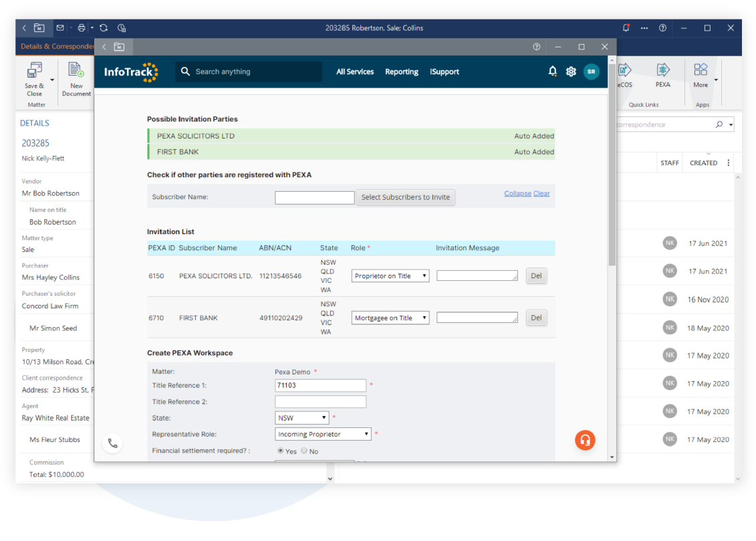This screenshot has width=756, height=541.
Task: Delete PEXA SOLICITORS LTD. invitation row
Action: pos(536,276)
